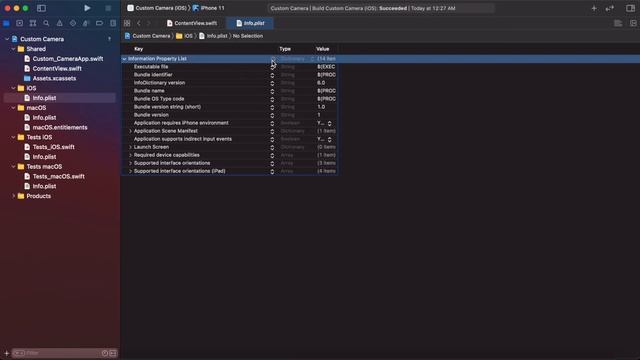Open build status activity view
Viewport: 640px width, 360px height.
tap(381, 8)
